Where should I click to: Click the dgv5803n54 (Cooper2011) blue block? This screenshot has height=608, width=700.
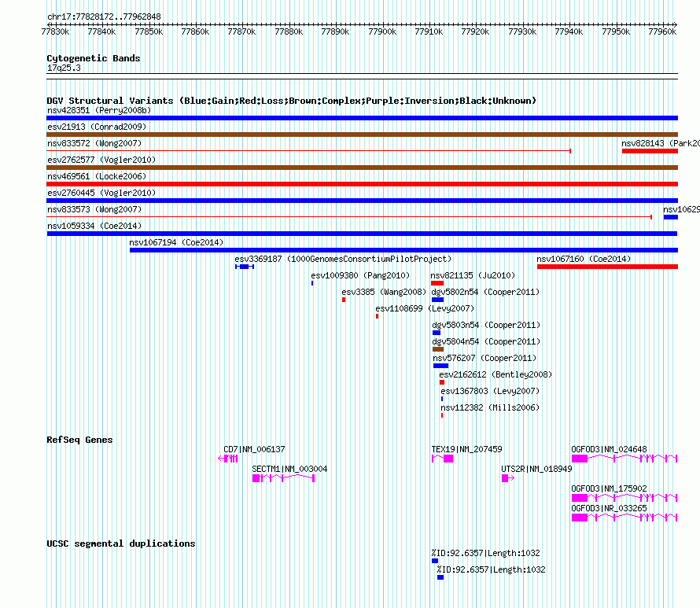(437, 333)
